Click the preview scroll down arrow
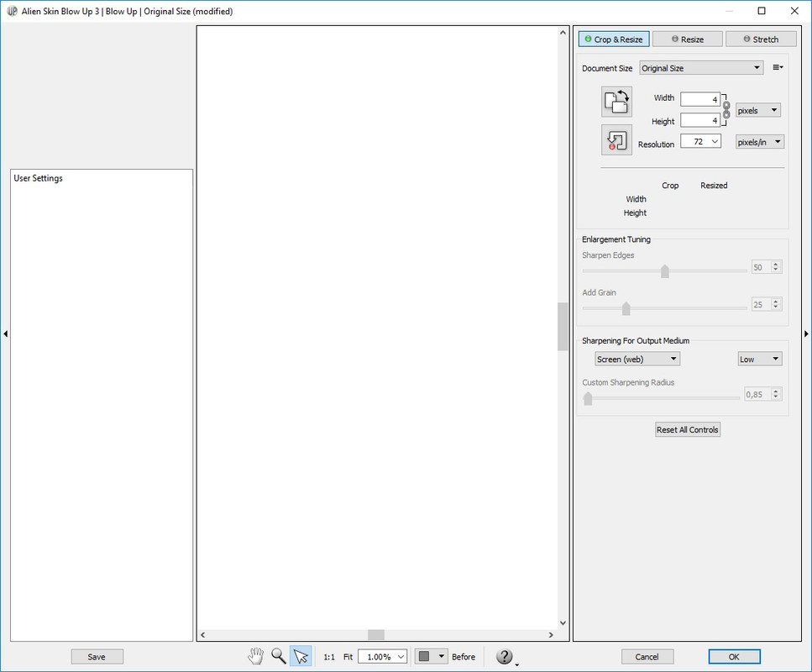This screenshot has width=812, height=672. (563, 622)
